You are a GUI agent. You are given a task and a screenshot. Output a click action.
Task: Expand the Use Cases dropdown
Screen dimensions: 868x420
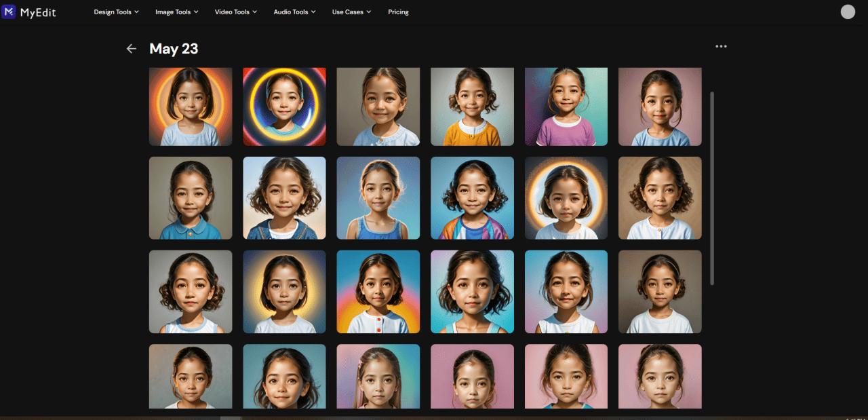[351, 12]
